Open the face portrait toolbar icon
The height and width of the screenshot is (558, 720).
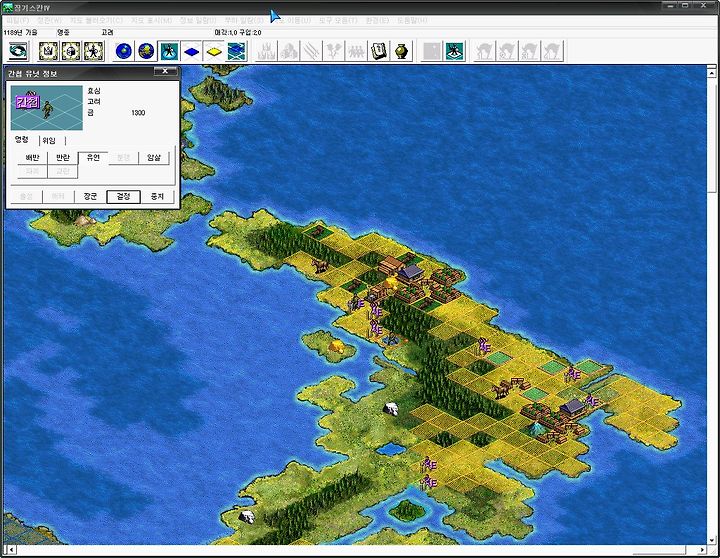pos(71,51)
